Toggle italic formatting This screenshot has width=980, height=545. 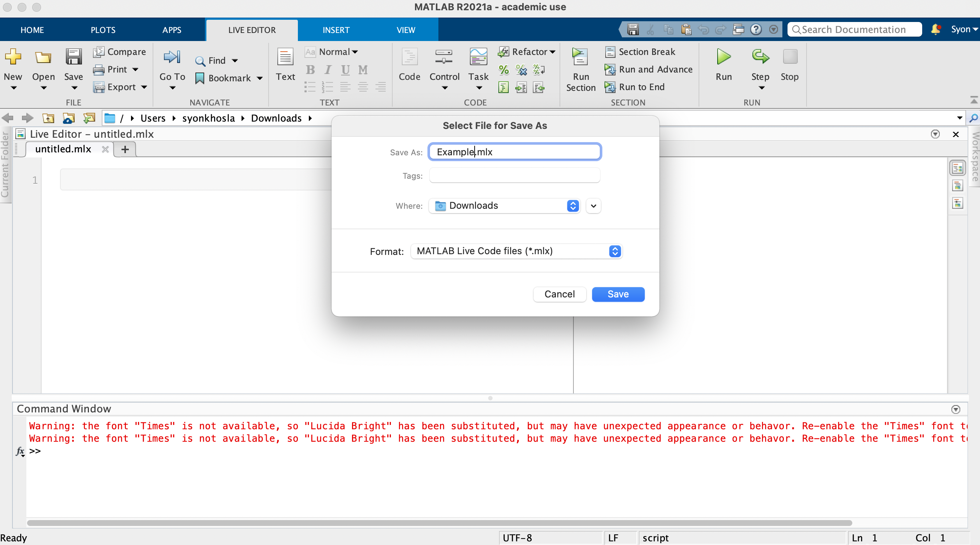pyautogui.click(x=328, y=70)
